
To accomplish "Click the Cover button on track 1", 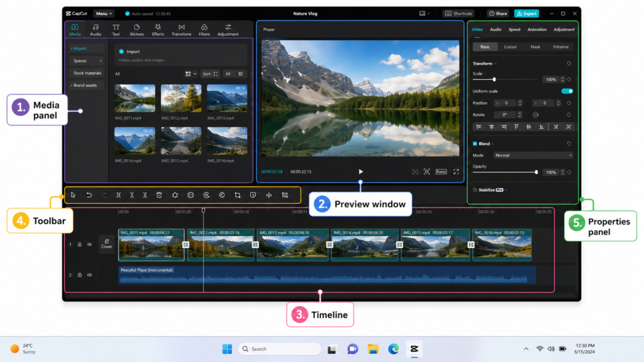I will point(106,244).
